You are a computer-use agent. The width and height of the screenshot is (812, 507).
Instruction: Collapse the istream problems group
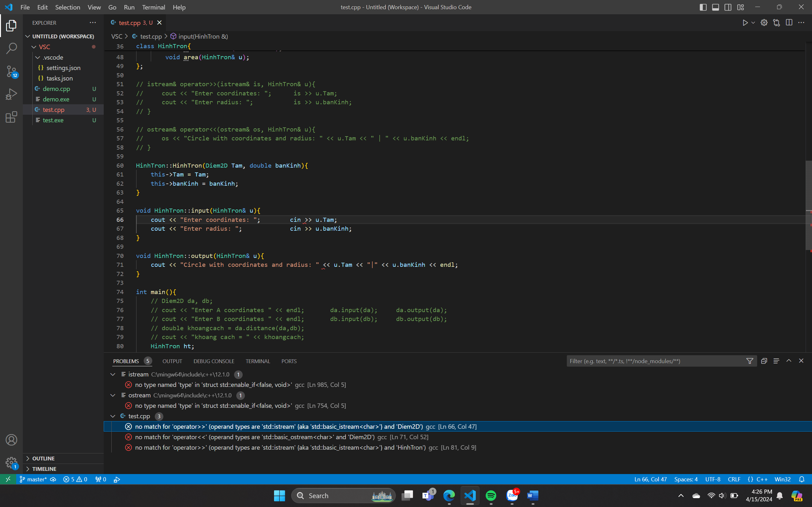113,374
